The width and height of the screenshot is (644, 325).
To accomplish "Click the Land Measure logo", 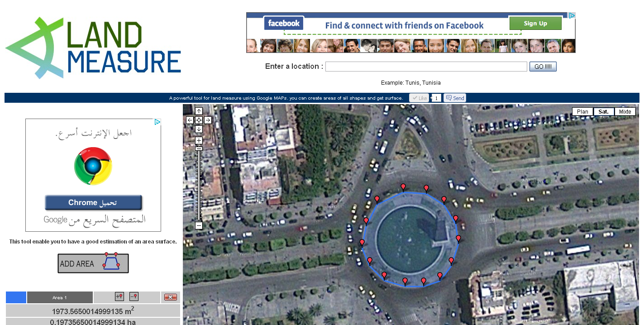I will point(93,48).
